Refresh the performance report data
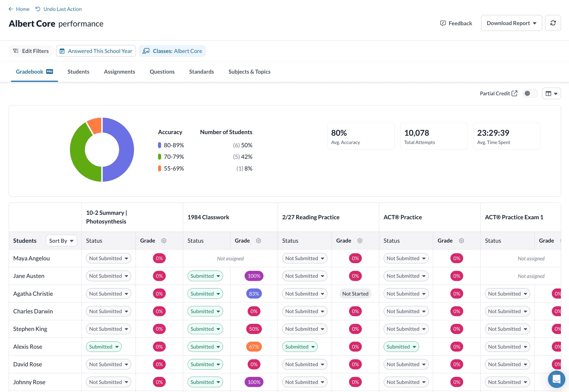Image resolution: width=569 pixels, height=392 pixels. pyautogui.click(x=553, y=23)
